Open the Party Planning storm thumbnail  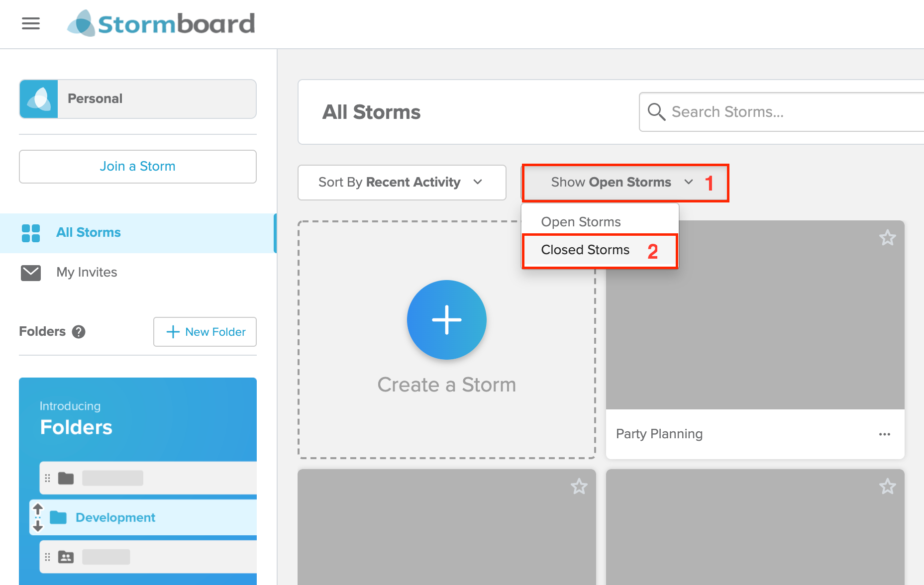pyautogui.click(x=755, y=315)
